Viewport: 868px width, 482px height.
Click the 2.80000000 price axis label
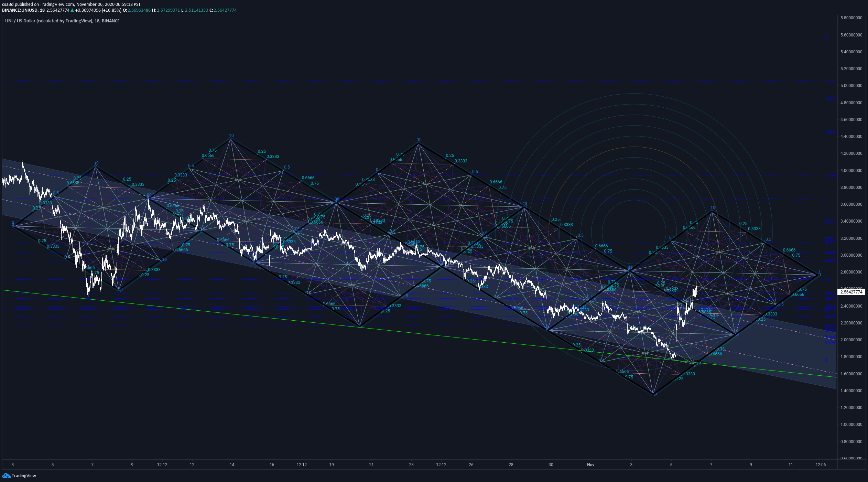pos(851,272)
